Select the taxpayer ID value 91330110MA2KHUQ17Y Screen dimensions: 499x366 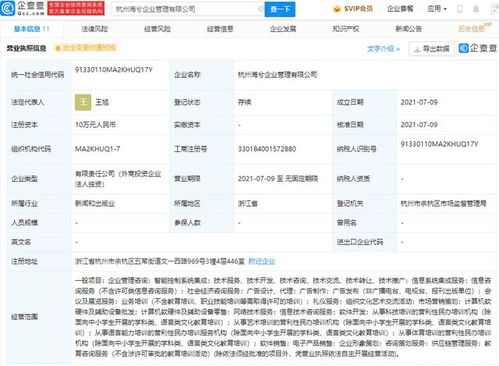[x=439, y=144]
